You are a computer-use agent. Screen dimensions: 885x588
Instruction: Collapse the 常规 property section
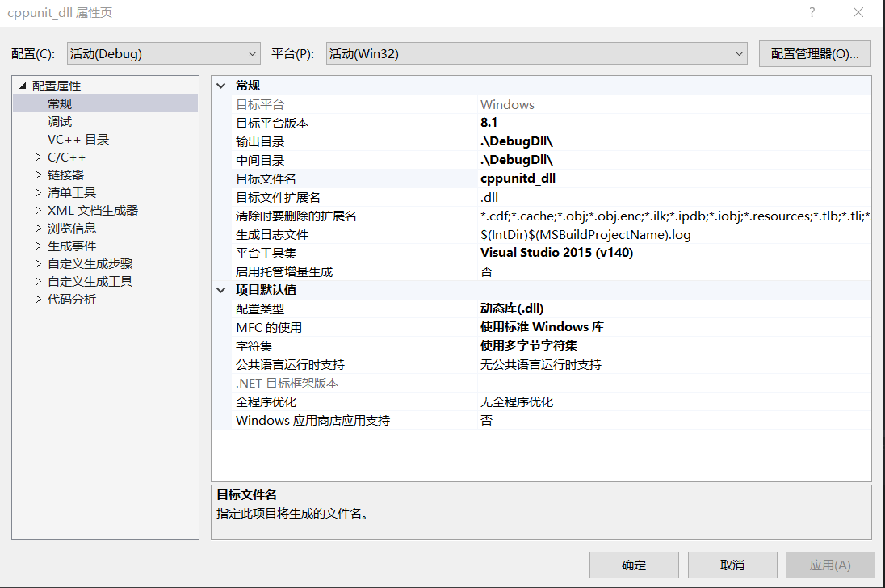220,86
